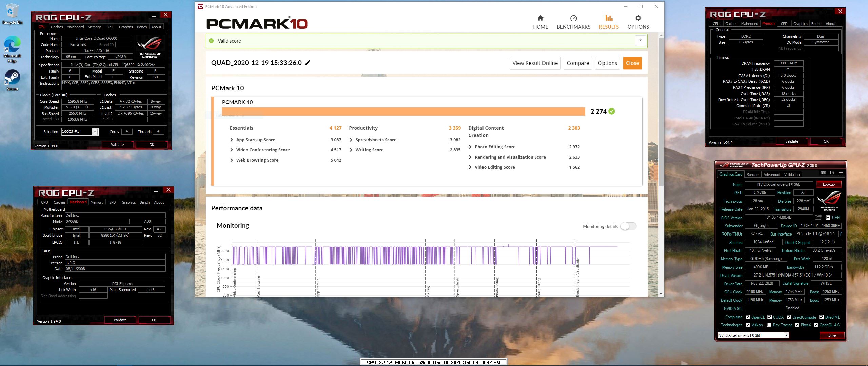This screenshot has height=366, width=868.
Task: Go to PCMark Home icon
Action: click(540, 18)
